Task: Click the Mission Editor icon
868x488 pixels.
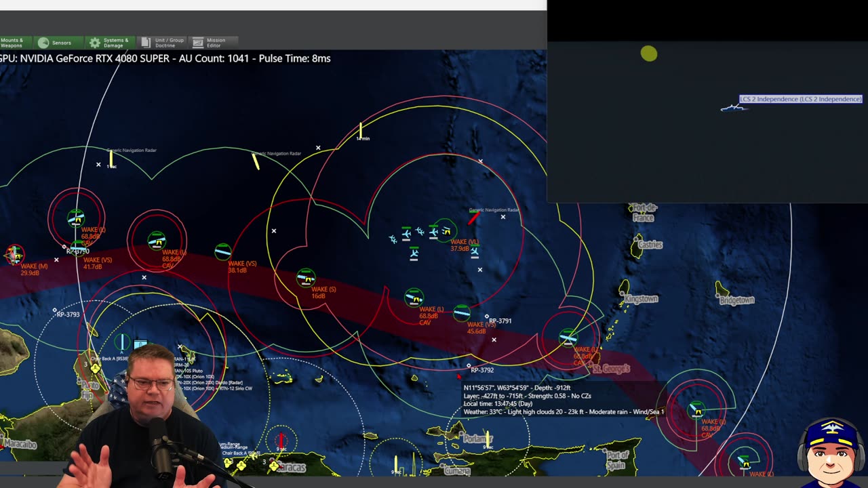Action: click(198, 43)
